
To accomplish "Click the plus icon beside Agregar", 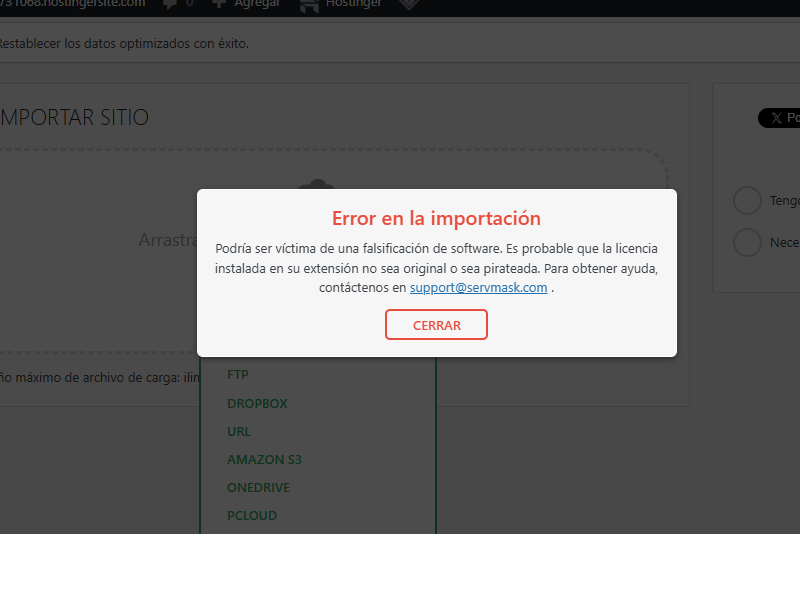I will pyautogui.click(x=219, y=4).
